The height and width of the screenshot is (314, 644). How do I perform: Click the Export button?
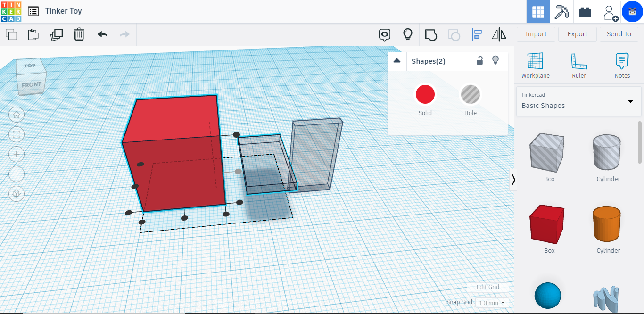pyautogui.click(x=578, y=34)
